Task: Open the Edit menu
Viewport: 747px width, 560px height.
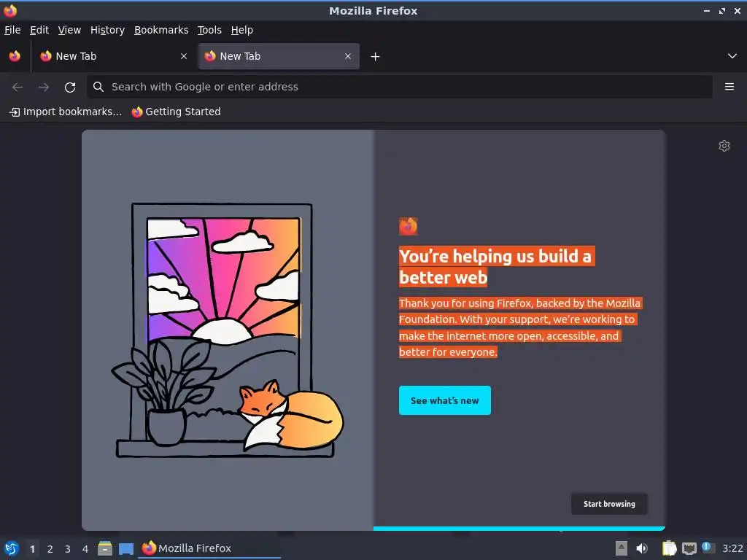Action: click(39, 30)
